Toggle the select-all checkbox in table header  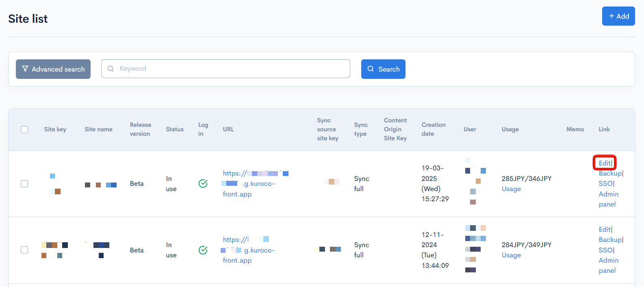[24, 130]
